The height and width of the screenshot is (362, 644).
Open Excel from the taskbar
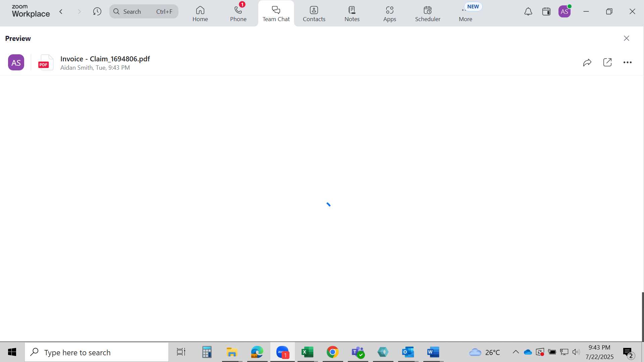307,352
